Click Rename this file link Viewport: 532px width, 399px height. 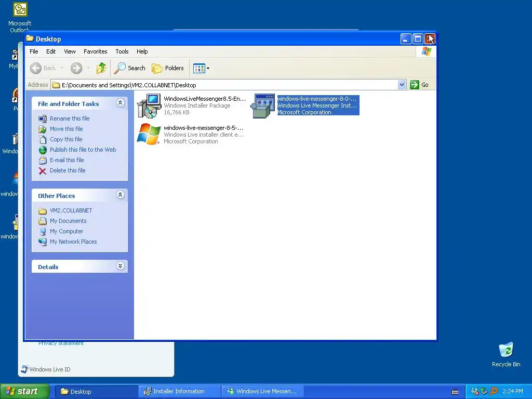[70, 118]
